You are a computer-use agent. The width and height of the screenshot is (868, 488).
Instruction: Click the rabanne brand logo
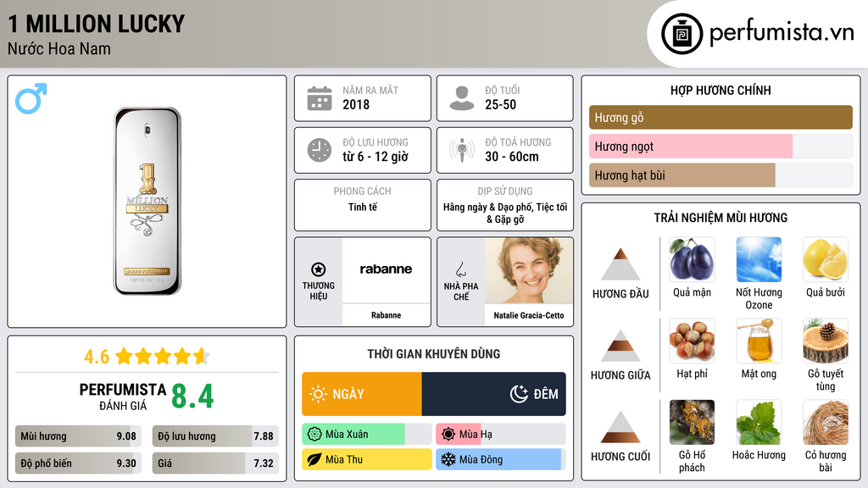(386, 269)
